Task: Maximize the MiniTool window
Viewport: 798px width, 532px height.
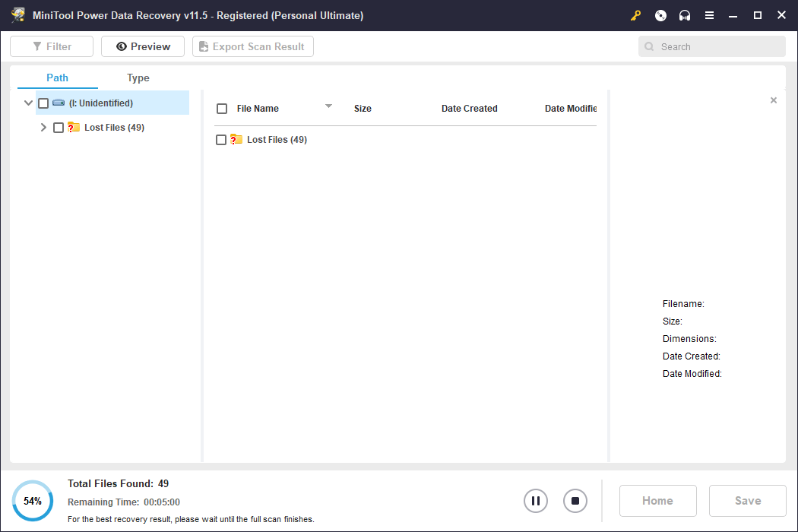Action: tap(757, 16)
